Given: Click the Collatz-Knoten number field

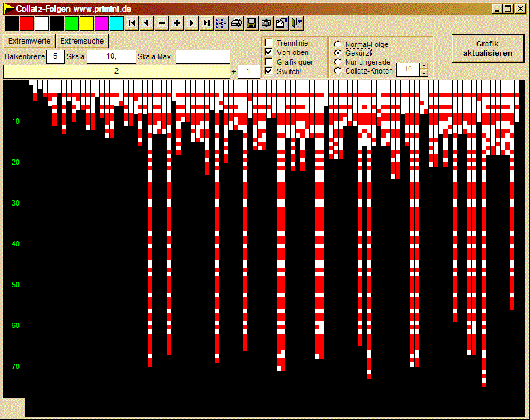Looking at the screenshot, I should [x=408, y=69].
